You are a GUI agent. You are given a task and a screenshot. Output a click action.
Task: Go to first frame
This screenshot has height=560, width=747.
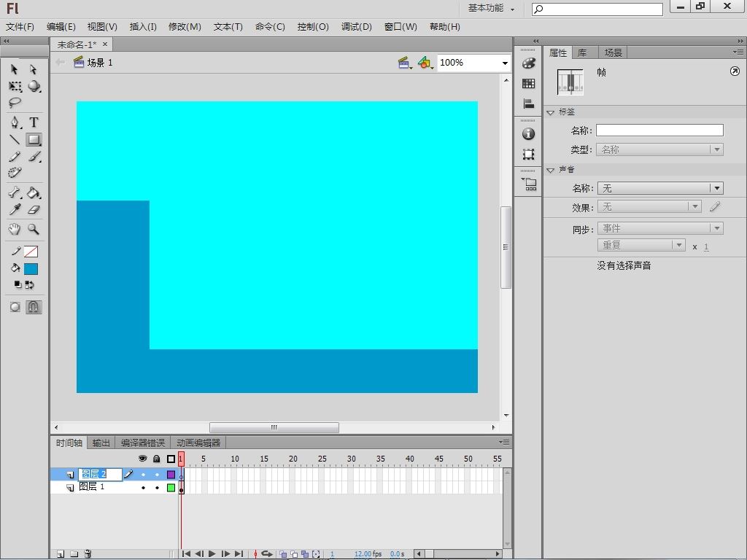tap(186, 554)
